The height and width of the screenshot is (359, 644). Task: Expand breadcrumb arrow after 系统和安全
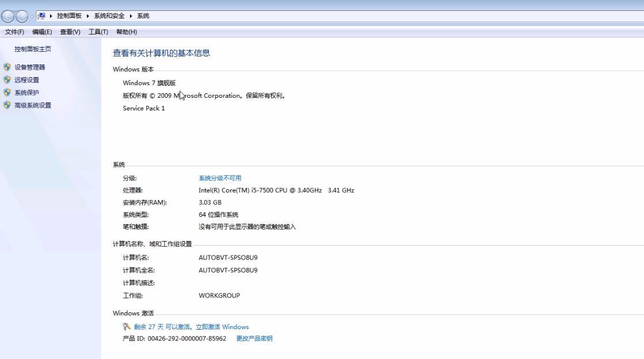point(131,16)
